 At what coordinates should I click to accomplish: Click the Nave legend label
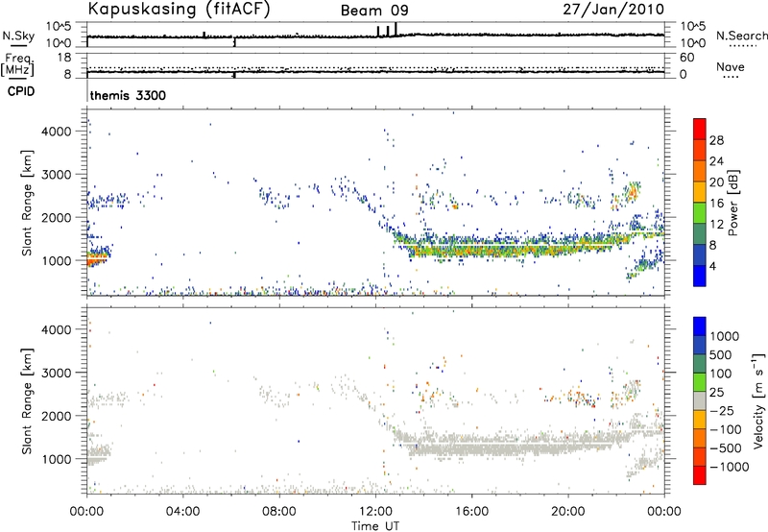click(x=731, y=67)
